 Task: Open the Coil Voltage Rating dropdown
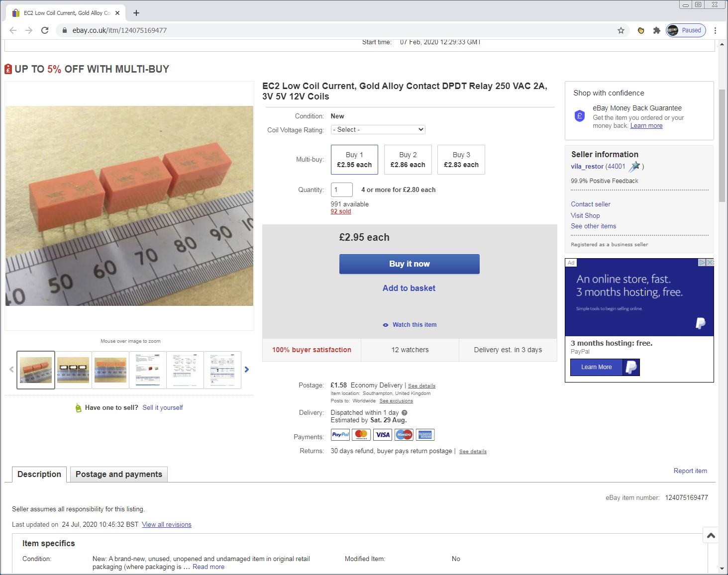[x=378, y=129]
